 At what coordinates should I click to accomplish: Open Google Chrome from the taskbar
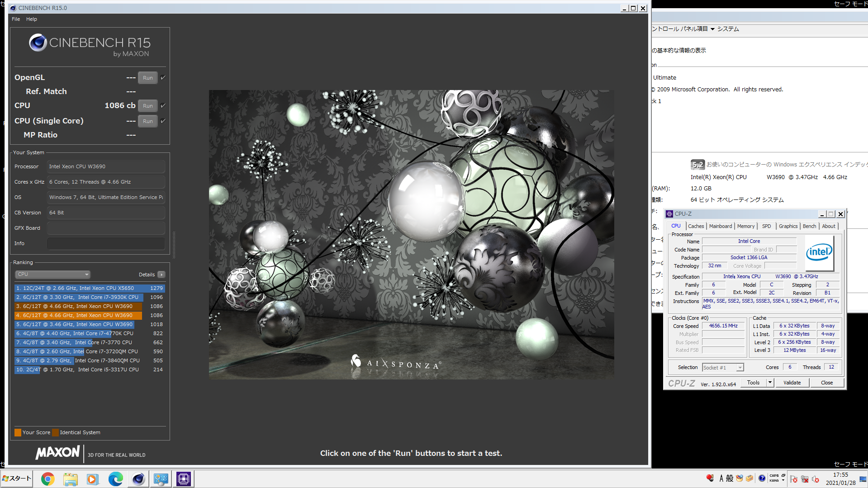point(47,479)
